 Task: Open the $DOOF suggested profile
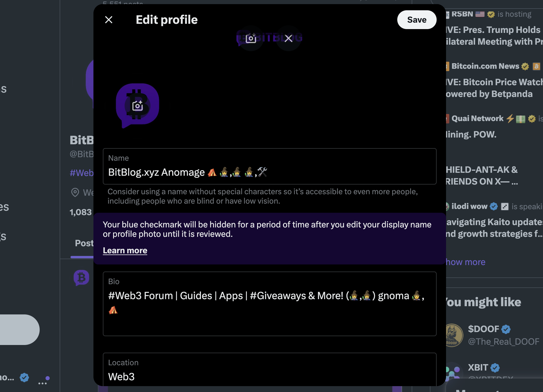click(484, 329)
